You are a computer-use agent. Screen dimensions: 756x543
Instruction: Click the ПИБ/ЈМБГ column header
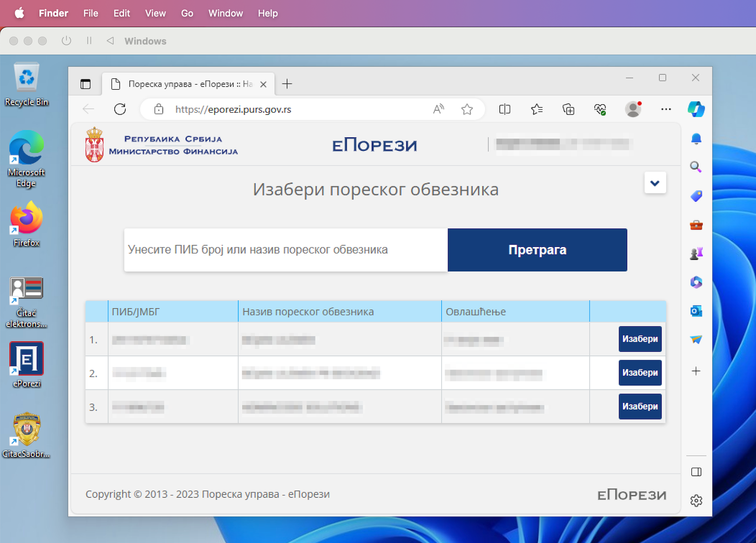tap(173, 312)
